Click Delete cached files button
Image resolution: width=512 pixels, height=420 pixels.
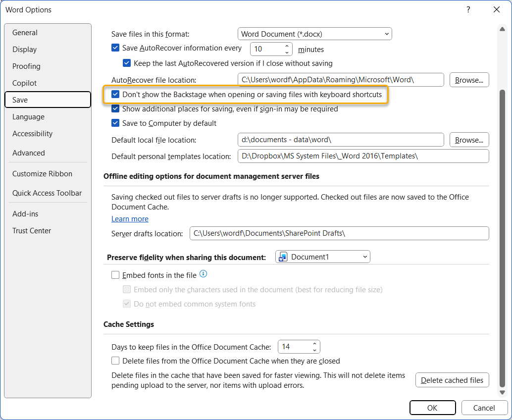coord(452,380)
